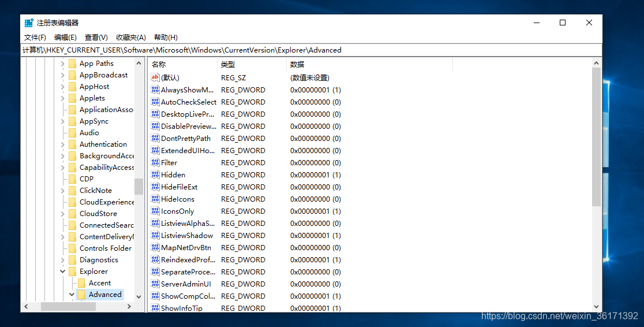Select the HideFileExt value name
The height and width of the screenshot is (327, 644).
click(179, 187)
